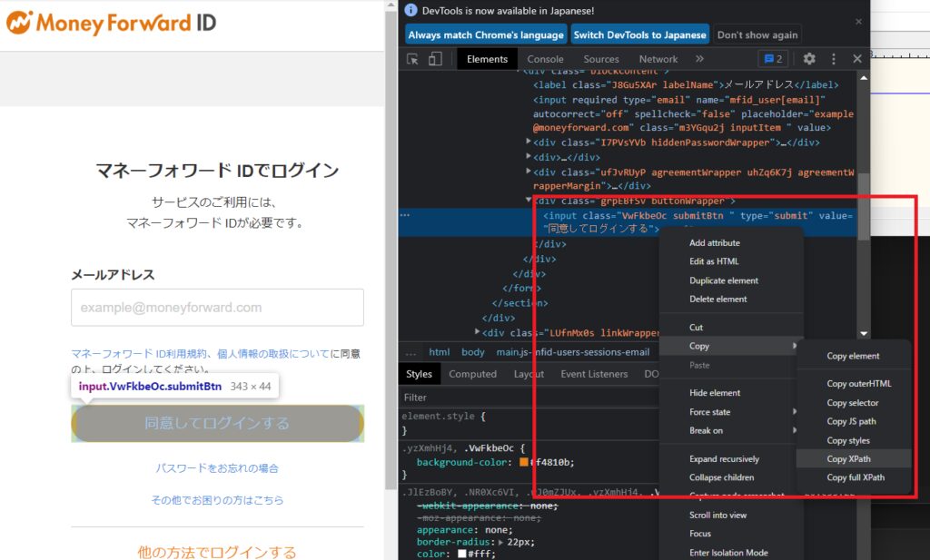Dismiss the DevTools language notification
This screenshot has height=560, width=930.
point(858,22)
